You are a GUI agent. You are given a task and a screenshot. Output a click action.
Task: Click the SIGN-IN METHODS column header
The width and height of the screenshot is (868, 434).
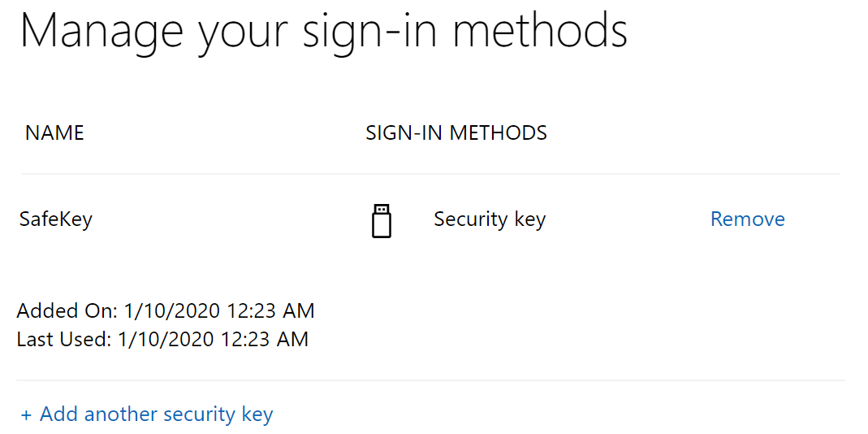click(456, 133)
